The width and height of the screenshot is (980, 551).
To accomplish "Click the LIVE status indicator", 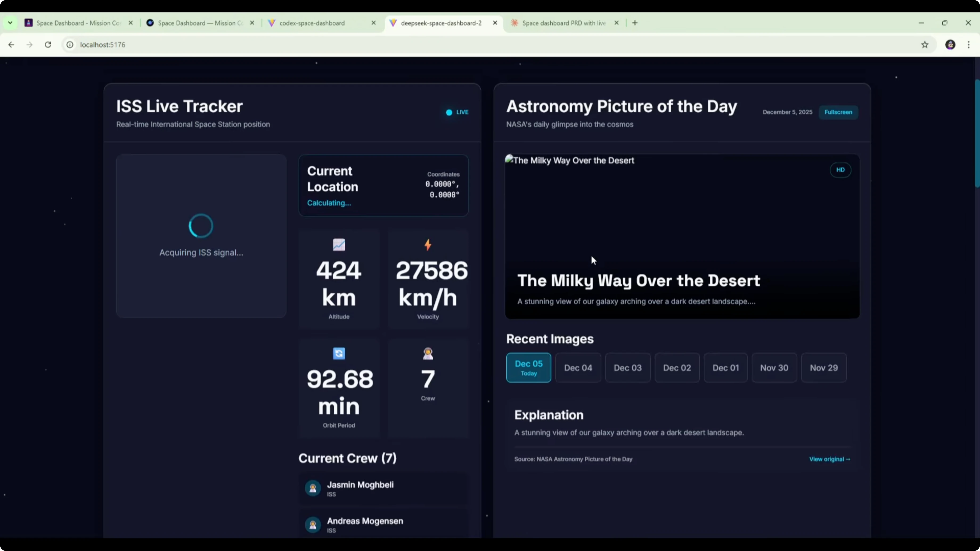I will coord(457,112).
